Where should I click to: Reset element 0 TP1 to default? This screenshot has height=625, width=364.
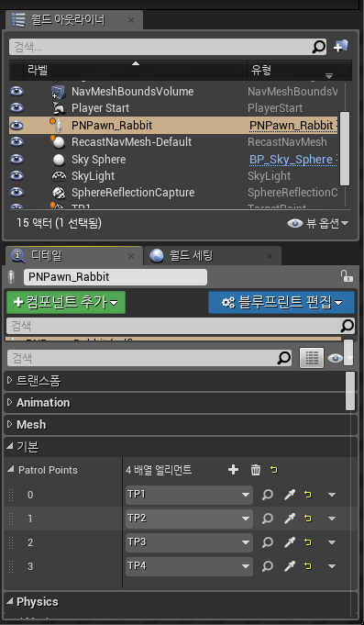308,495
